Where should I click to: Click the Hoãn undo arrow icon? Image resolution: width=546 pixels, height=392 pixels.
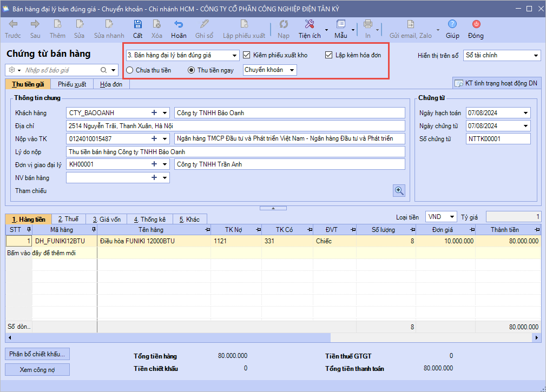point(178,24)
